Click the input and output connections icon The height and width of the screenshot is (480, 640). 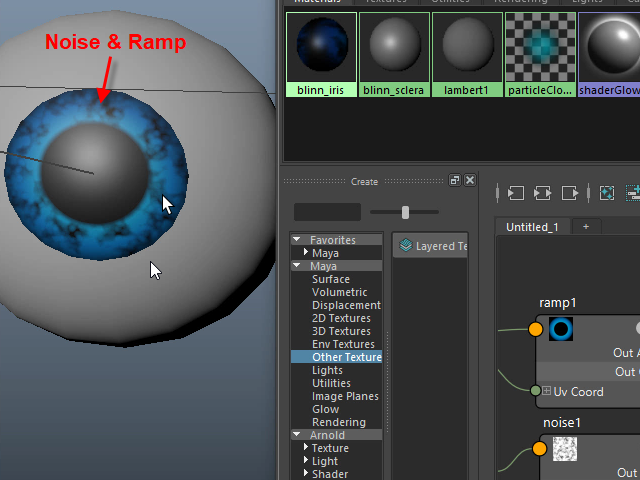pos(544,192)
